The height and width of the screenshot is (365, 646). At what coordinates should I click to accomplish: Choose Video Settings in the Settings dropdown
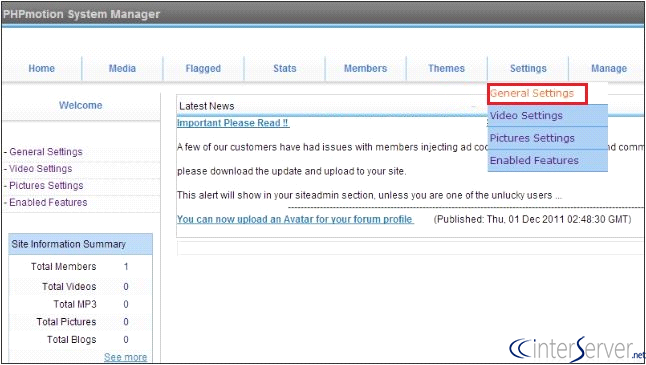(x=548, y=116)
